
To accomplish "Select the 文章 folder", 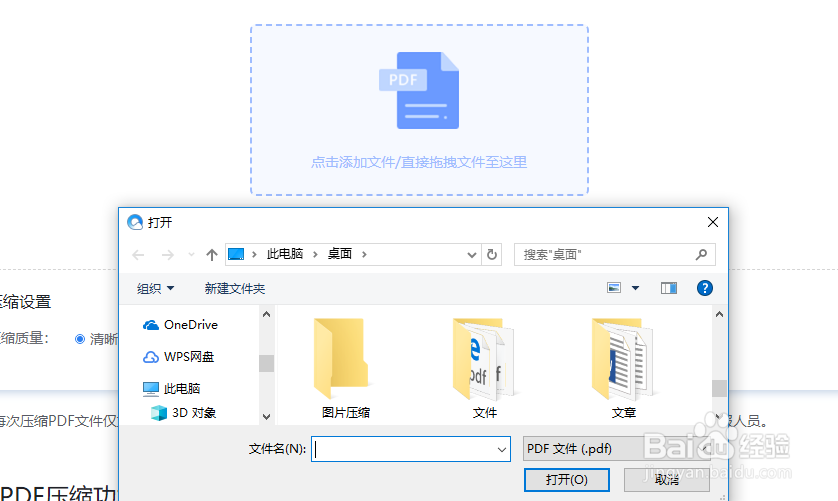I will click(624, 368).
